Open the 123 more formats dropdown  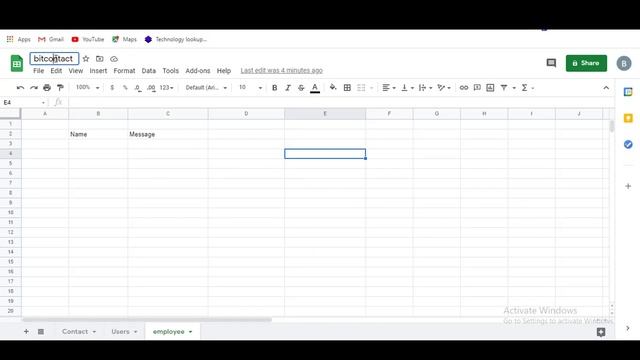click(166, 88)
